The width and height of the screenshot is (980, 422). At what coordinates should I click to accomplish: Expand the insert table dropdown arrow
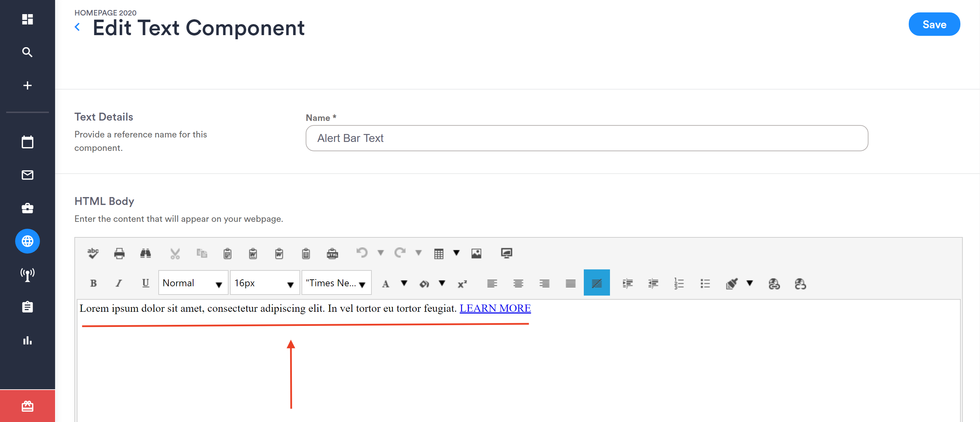coord(456,253)
